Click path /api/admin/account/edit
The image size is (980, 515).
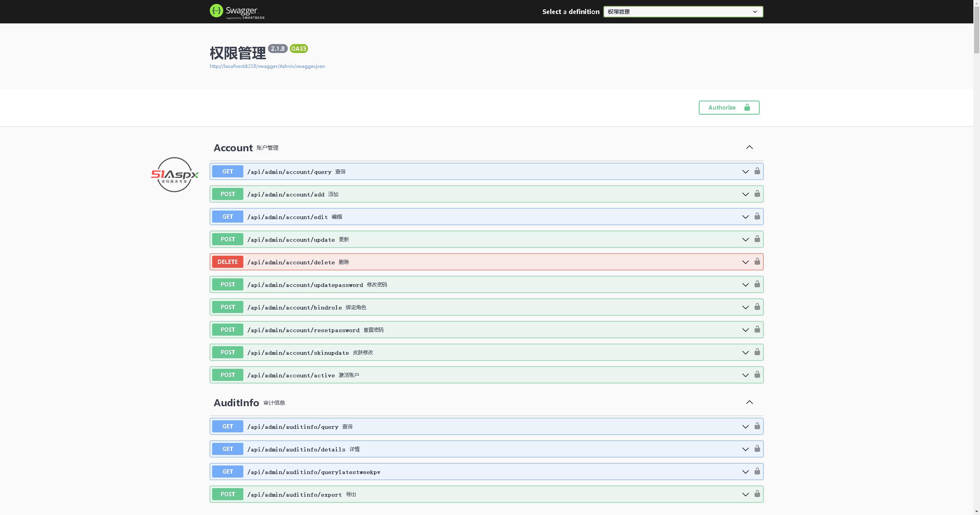click(287, 217)
